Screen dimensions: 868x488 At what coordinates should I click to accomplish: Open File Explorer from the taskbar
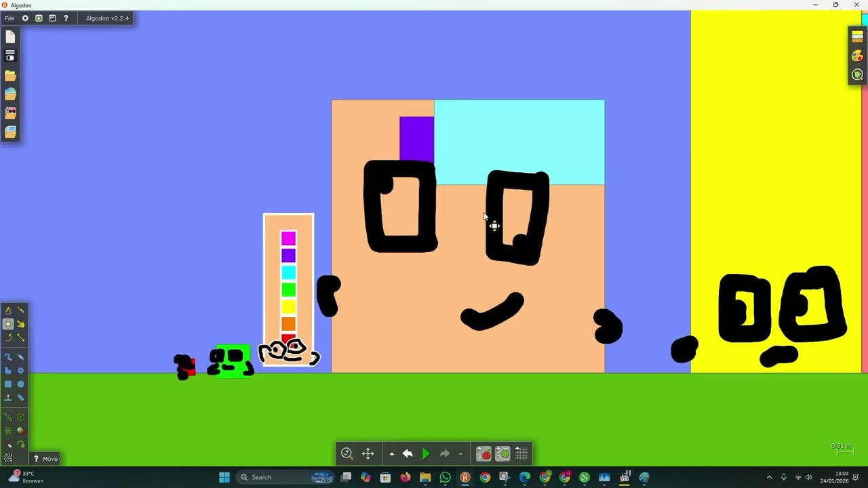point(425,477)
